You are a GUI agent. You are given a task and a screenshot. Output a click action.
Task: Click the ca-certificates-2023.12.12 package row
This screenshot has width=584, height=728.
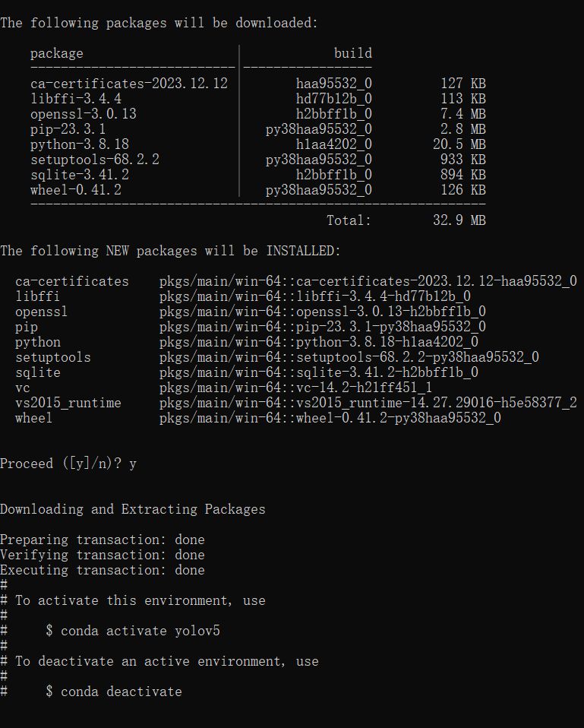click(258, 84)
